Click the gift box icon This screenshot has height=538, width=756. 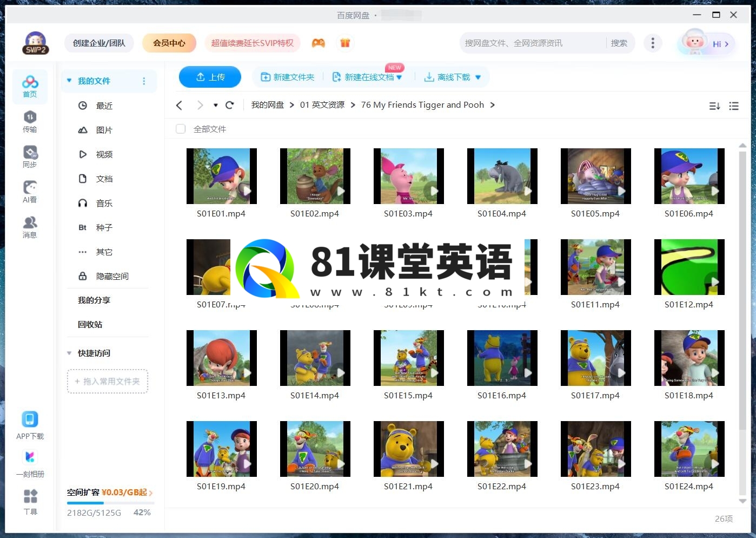[x=345, y=43]
